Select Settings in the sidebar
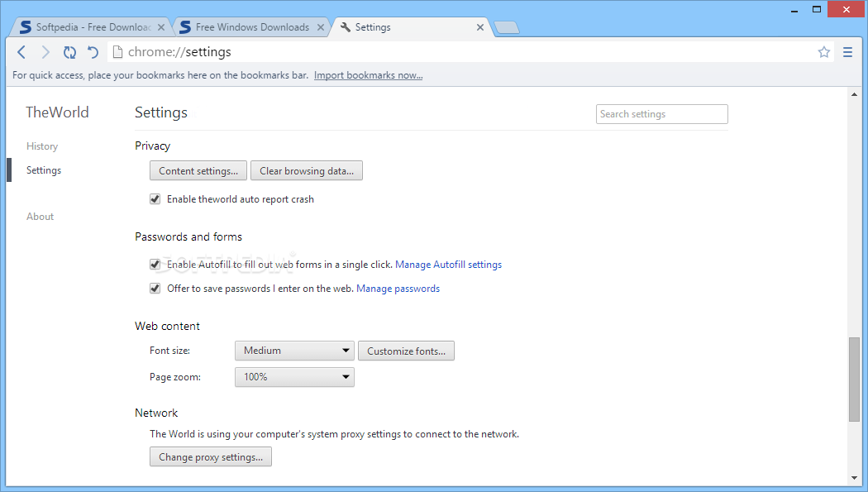This screenshot has width=868, height=492. [44, 170]
